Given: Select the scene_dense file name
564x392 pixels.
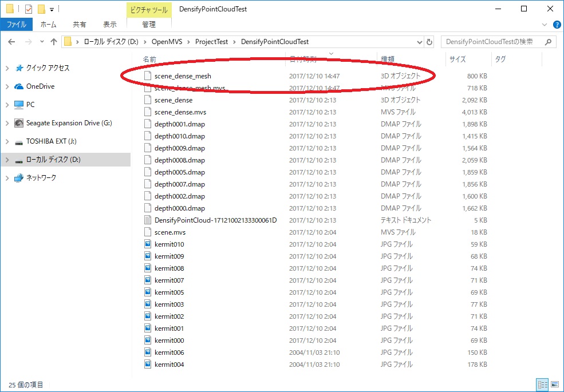Looking at the screenshot, I should (173, 100).
